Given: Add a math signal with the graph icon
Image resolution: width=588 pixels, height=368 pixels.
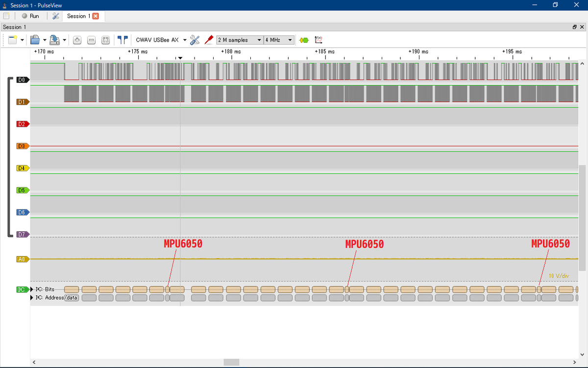Looking at the screenshot, I should (318, 40).
